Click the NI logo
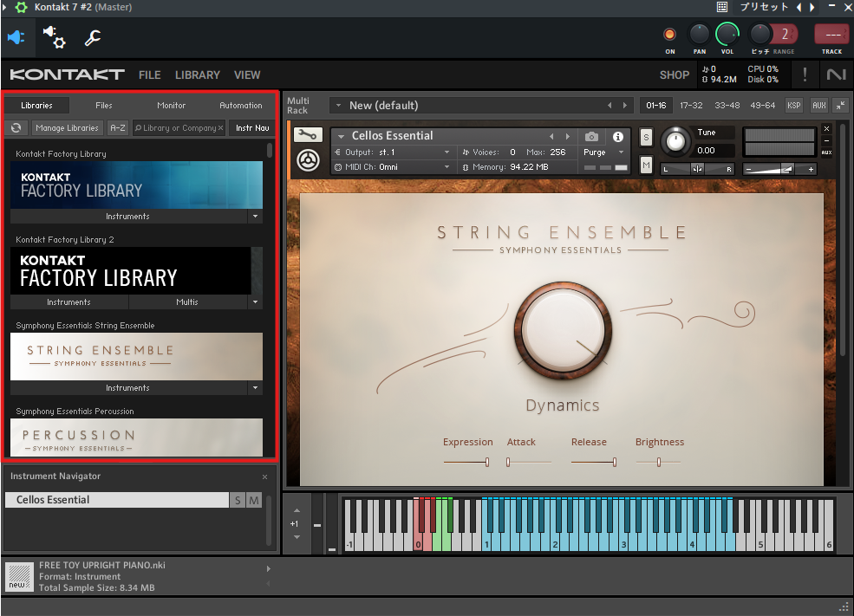The image size is (854, 616). 836,75
